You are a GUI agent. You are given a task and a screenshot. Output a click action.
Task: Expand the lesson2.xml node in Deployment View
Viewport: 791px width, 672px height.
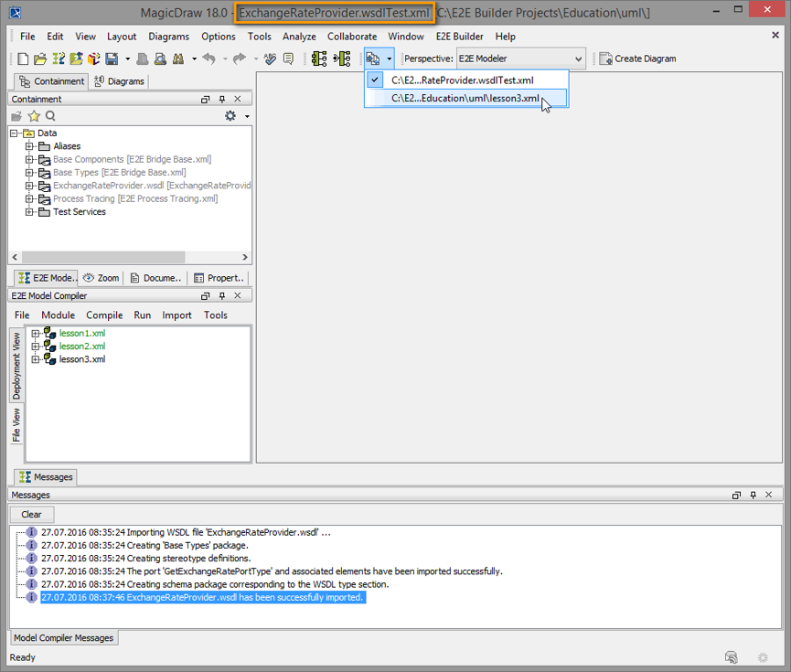[37, 346]
